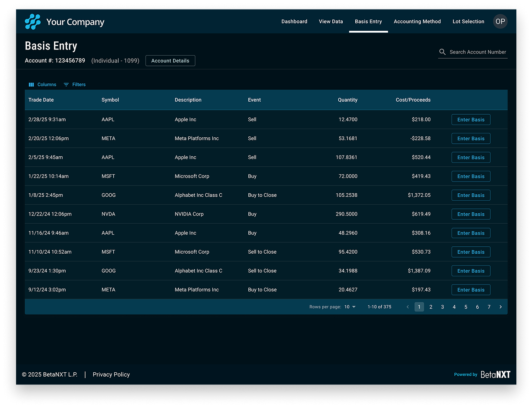This screenshot has height=407, width=532.
Task: Switch to the Dashboard tab
Action: pyautogui.click(x=294, y=22)
